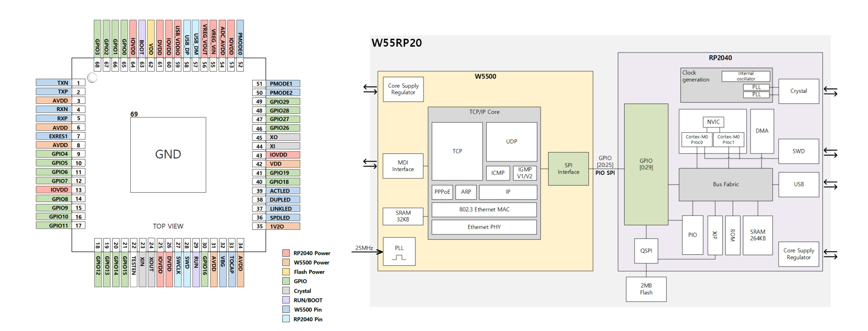The image size is (868, 331).
Task: Click the GPIO11 pin label
Action: [x=54, y=226]
